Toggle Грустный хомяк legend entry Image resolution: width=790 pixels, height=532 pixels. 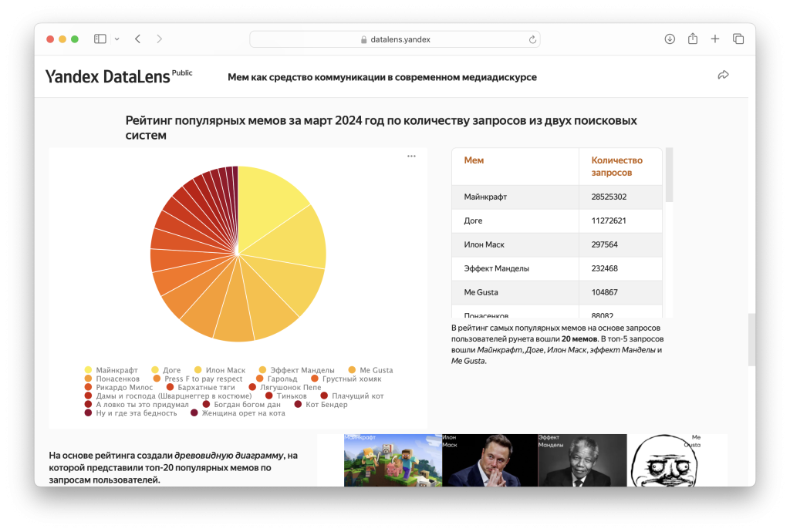(x=346, y=379)
